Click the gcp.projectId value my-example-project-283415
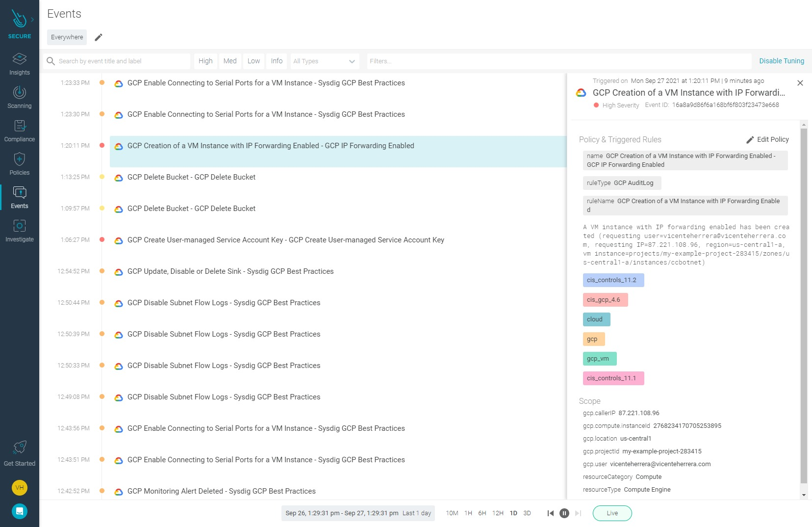This screenshot has height=527, width=812. coord(662,451)
